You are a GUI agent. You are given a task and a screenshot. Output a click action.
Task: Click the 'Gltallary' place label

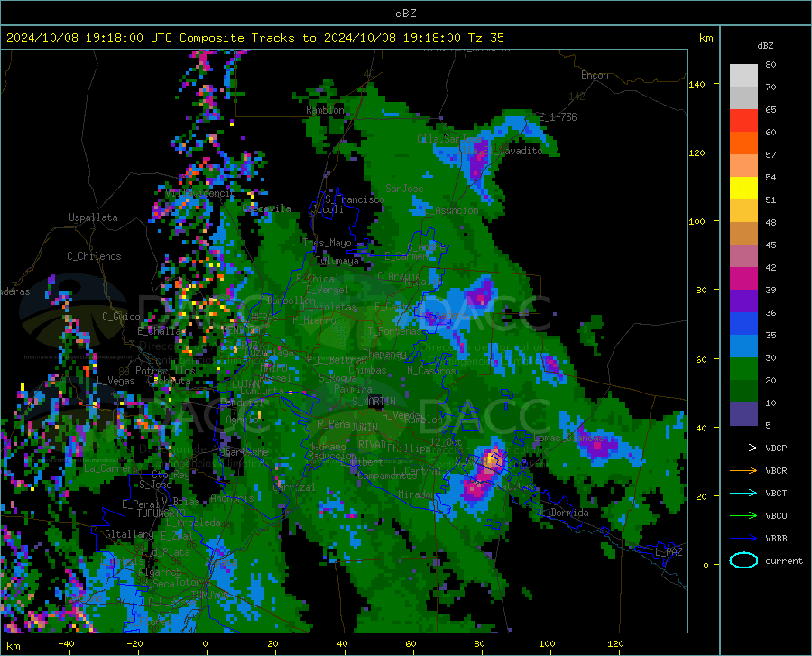pos(129,534)
